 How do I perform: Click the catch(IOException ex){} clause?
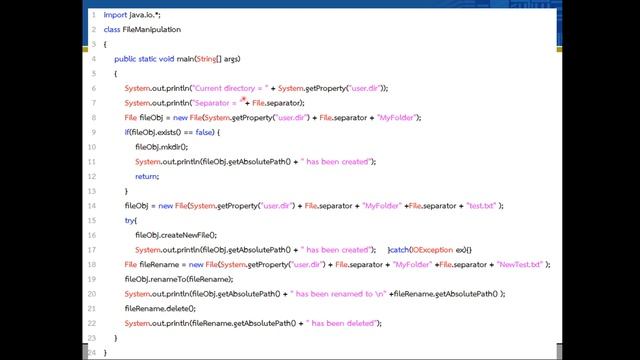430,250
